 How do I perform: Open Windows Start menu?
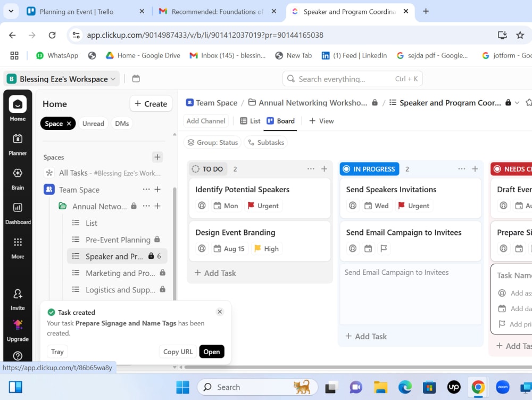182,387
